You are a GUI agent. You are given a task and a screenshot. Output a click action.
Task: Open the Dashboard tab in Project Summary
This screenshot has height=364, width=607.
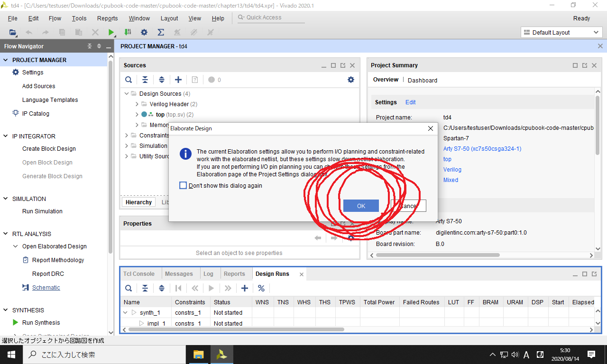(423, 80)
